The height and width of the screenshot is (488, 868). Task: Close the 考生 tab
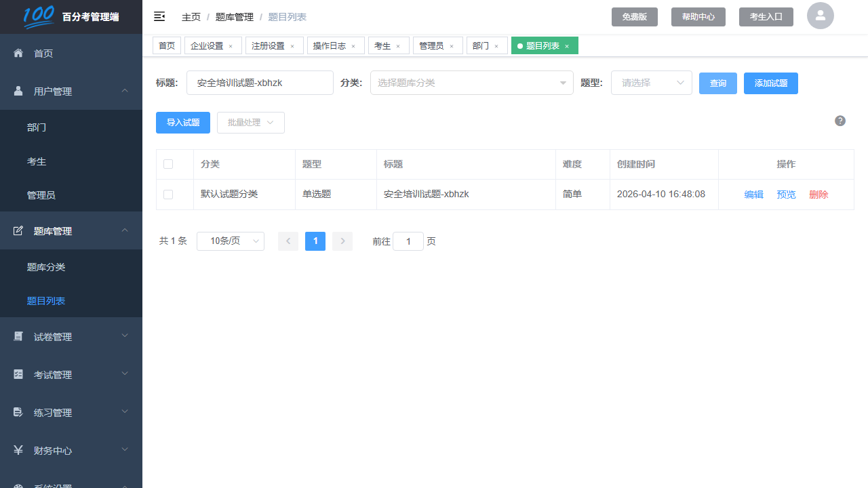tap(398, 46)
